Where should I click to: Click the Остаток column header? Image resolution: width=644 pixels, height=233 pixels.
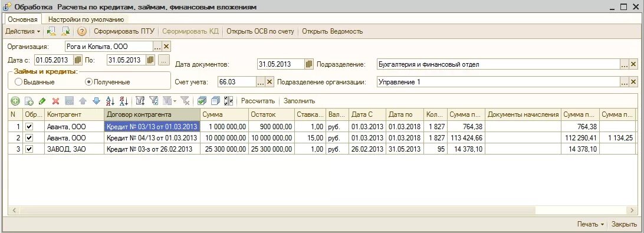[x=271, y=114]
